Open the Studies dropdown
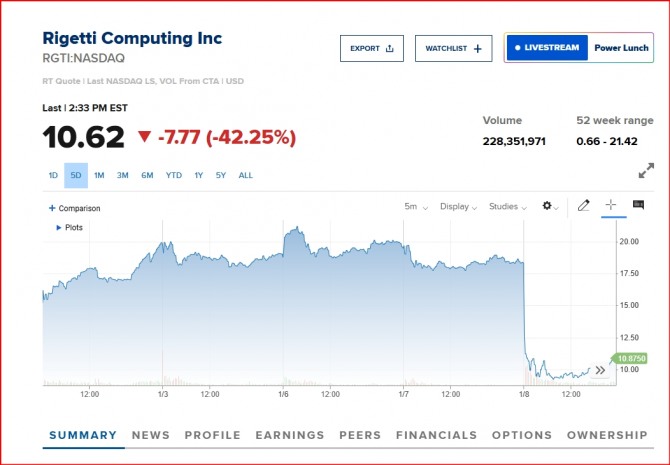670x465 pixels. (507, 206)
